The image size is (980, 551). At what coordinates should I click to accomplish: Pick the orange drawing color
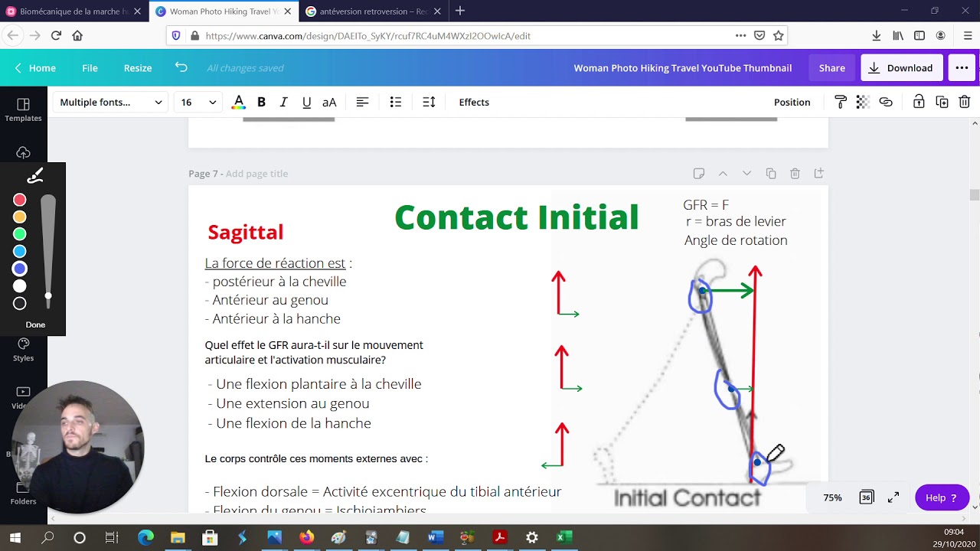[x=20, y=217]
